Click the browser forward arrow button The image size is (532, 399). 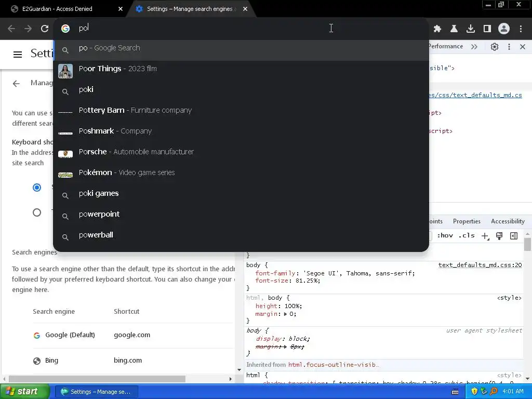(28, 29)
